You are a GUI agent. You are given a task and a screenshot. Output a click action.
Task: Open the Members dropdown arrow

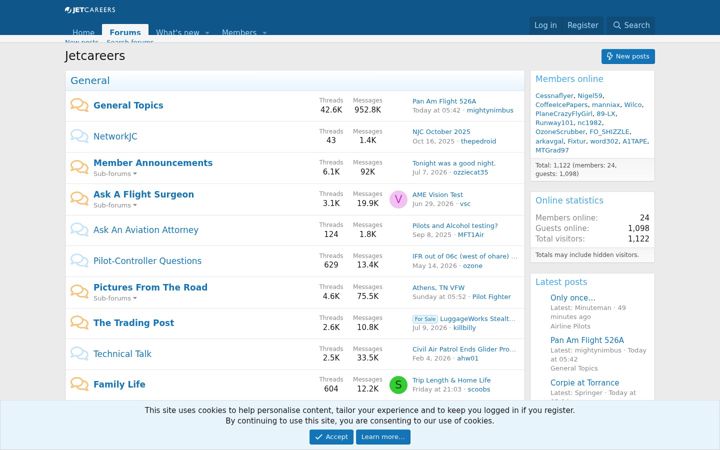pyautogui.click(x=264, y=33)
